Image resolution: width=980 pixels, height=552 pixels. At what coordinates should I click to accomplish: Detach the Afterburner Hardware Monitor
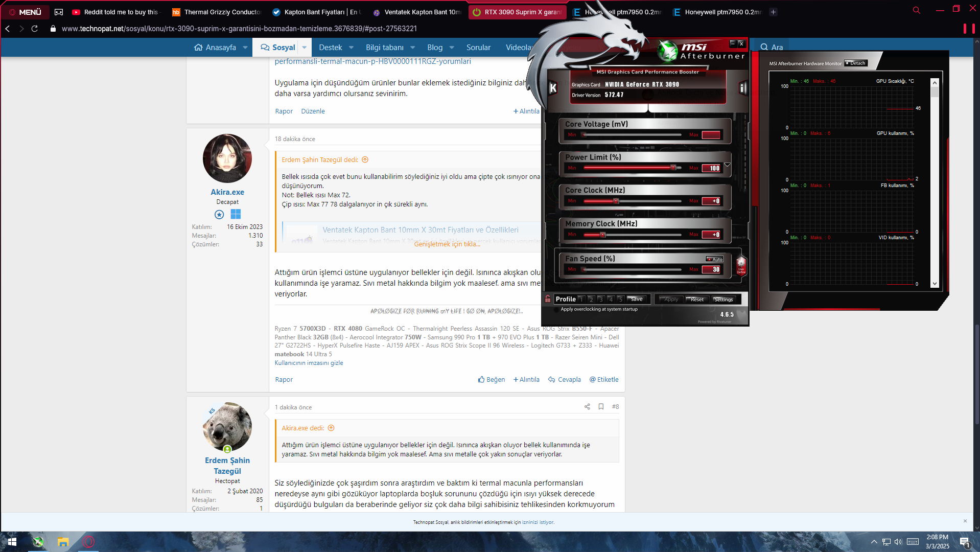[855, 63]
